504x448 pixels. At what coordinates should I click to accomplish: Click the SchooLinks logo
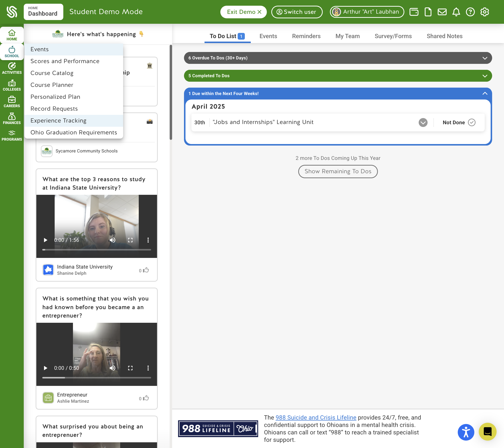(12, 12)
